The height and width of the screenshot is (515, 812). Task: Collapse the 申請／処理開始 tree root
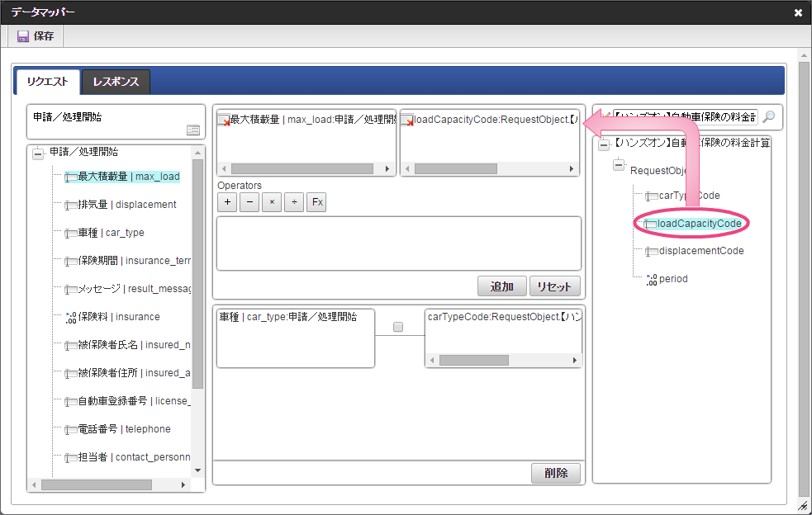click(37, 153)
